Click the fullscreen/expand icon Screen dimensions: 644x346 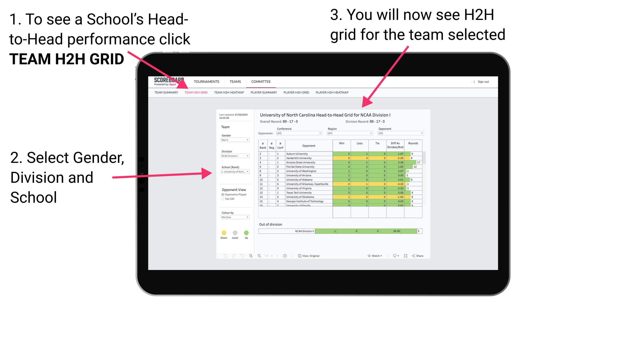405,256
